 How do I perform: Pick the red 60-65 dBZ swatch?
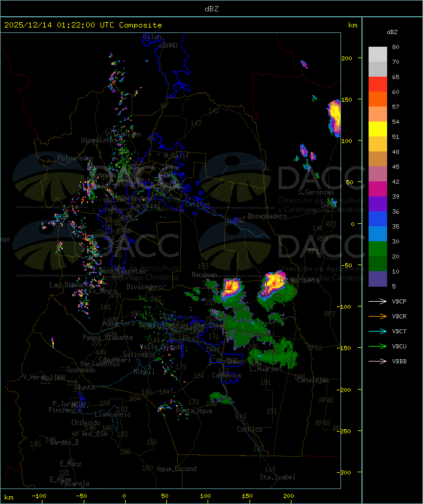(378, 84)
